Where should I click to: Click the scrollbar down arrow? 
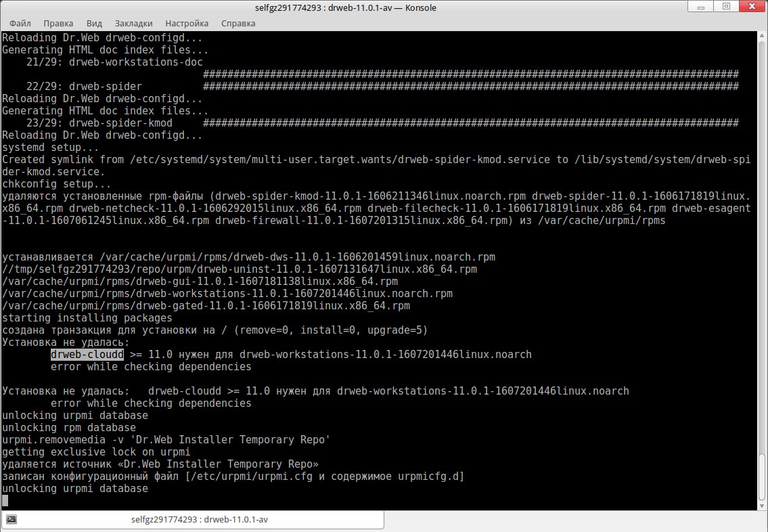[x=762, y=506]
